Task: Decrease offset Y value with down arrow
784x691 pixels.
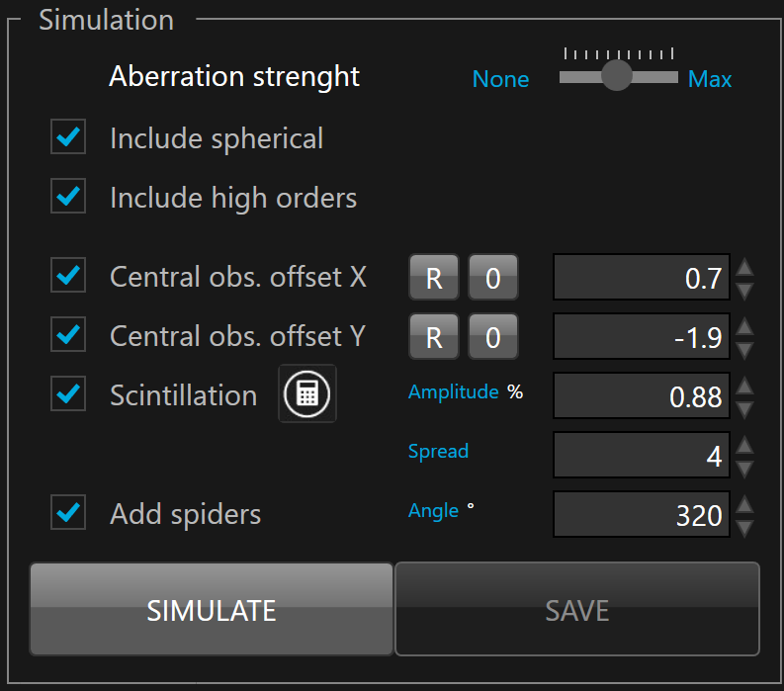Action: 744,349
